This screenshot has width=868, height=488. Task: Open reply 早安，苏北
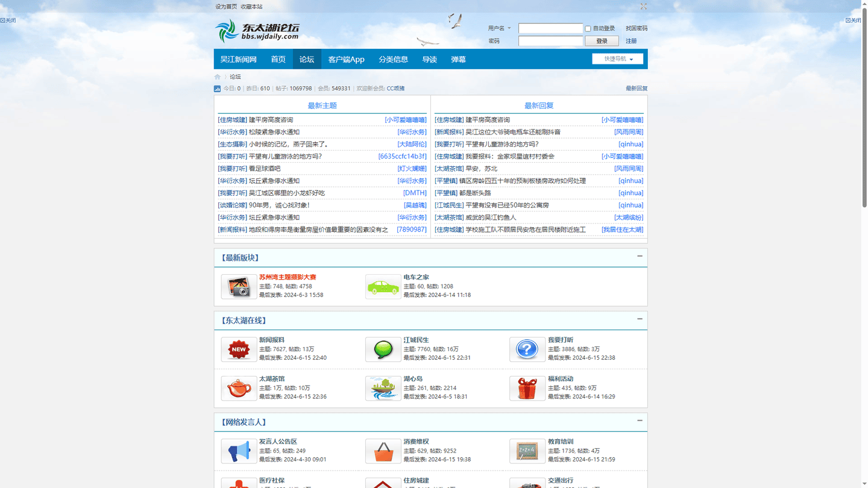pyautogui.click(x=482, y=169)
